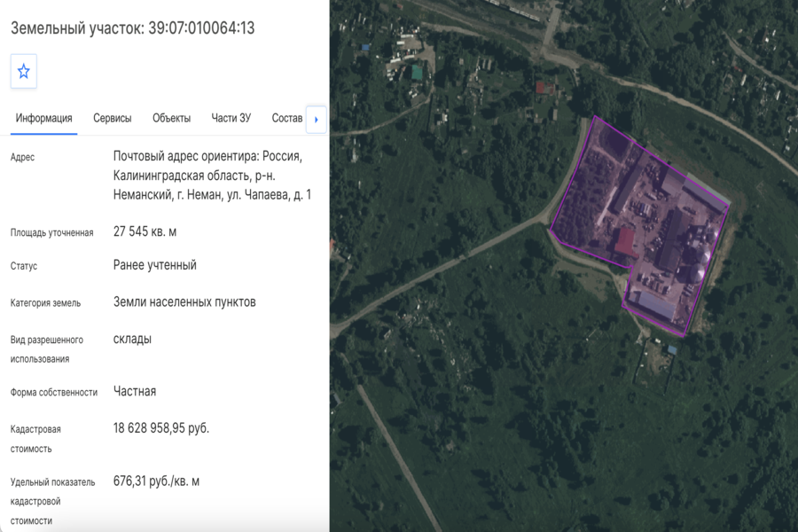Click the cadastral number heading 39:07:010064:13
The height and width of the screenshot is (532, 798).
(x=201, y=28)
